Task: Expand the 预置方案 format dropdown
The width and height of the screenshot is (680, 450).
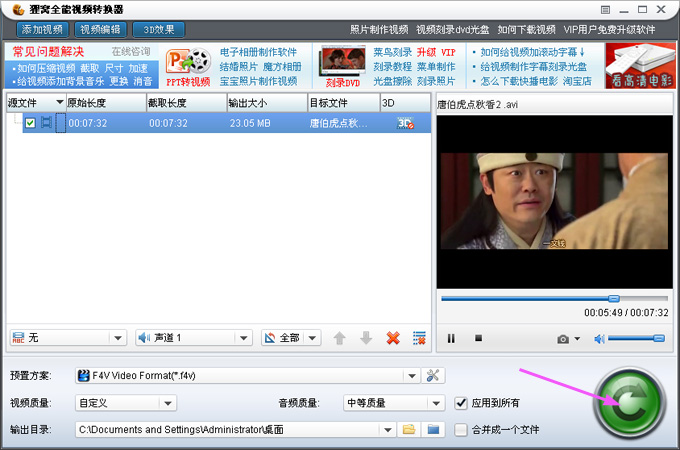Action: pos(411,376)
